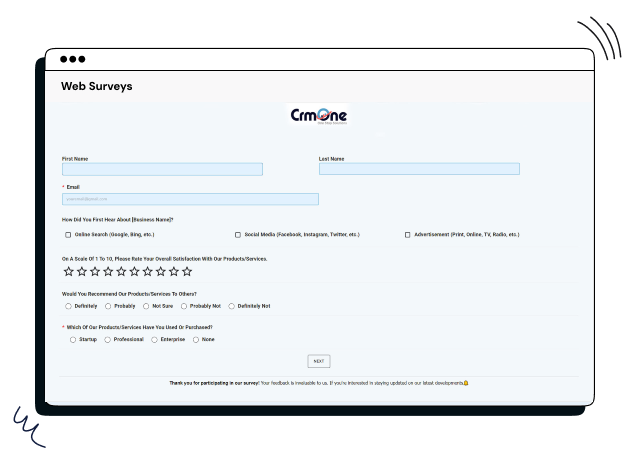
Task: Choose the Definitely radio option
Action: [x=68, y=306]
